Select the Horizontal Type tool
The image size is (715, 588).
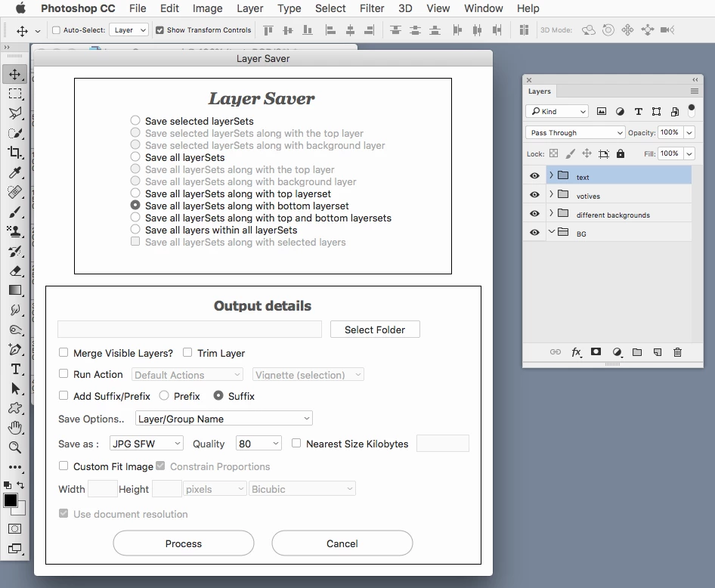coord(15,369)
